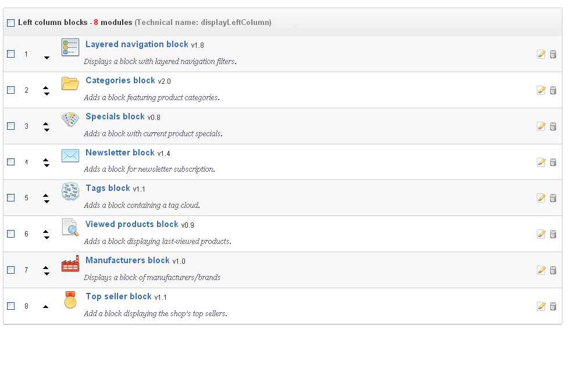Edit the Specials block hook

point(541,126)
